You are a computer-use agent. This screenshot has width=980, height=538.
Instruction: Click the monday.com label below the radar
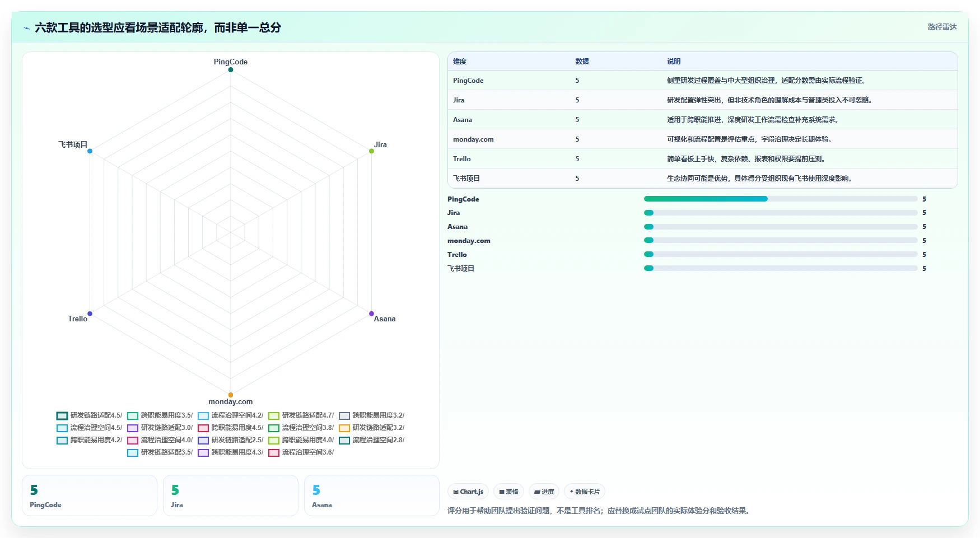231,402
